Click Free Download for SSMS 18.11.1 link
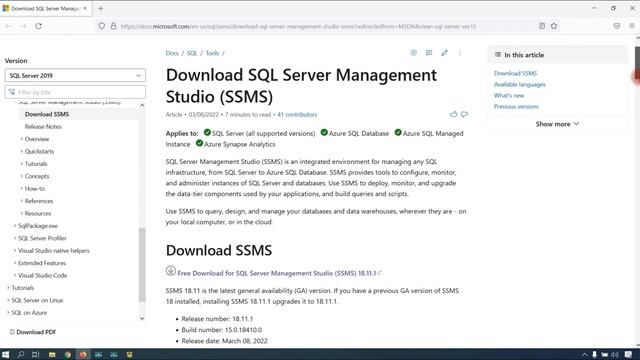The image size is (640, 360). 277,273
